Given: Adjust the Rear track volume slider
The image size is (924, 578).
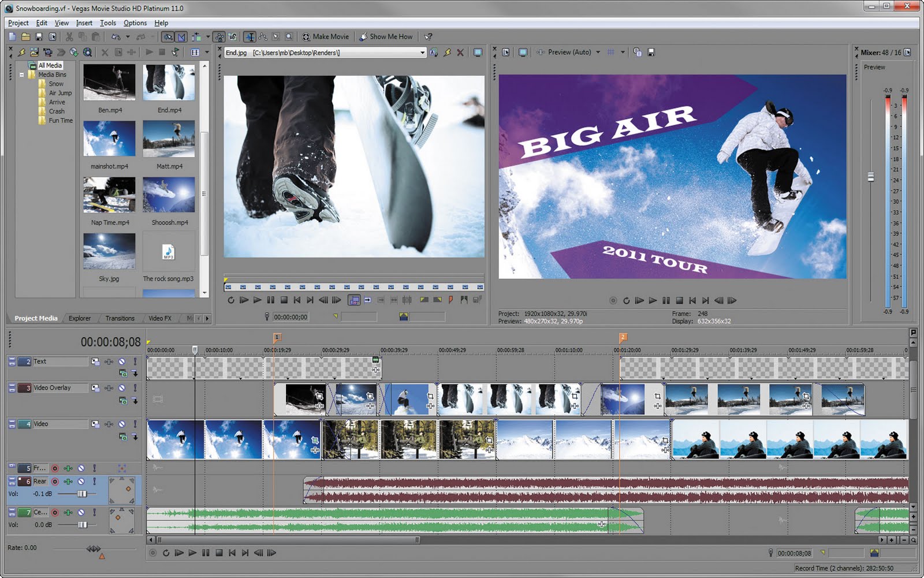Looking at the screenshot, I should [82, 493].
